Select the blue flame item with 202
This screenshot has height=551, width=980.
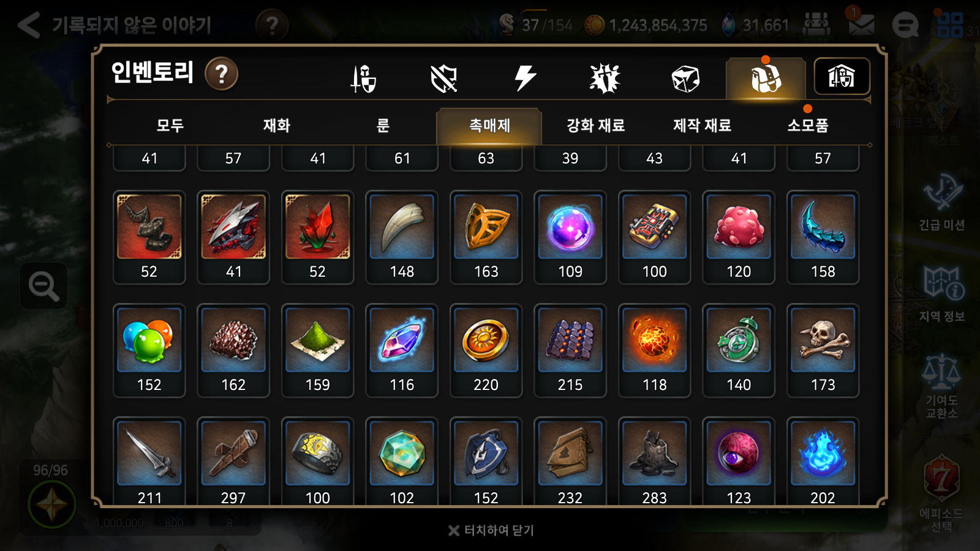pyautogui.click(x=823, y=462)
